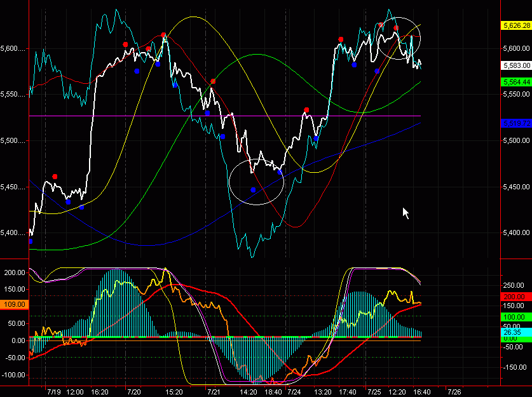Click the truncated 5,600.... left axis label
Viewport: 532px width, 397px height.
pyautogui.click(x=13, y=48)
